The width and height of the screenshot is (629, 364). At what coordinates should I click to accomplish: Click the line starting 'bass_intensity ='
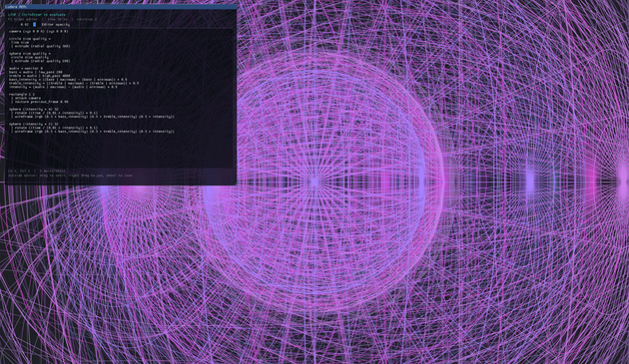[68, 80]
